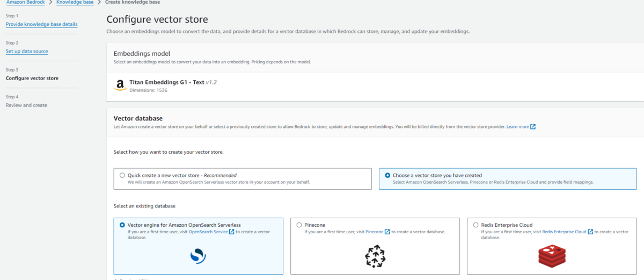Click the Pinecone logo

coord(375,256)
